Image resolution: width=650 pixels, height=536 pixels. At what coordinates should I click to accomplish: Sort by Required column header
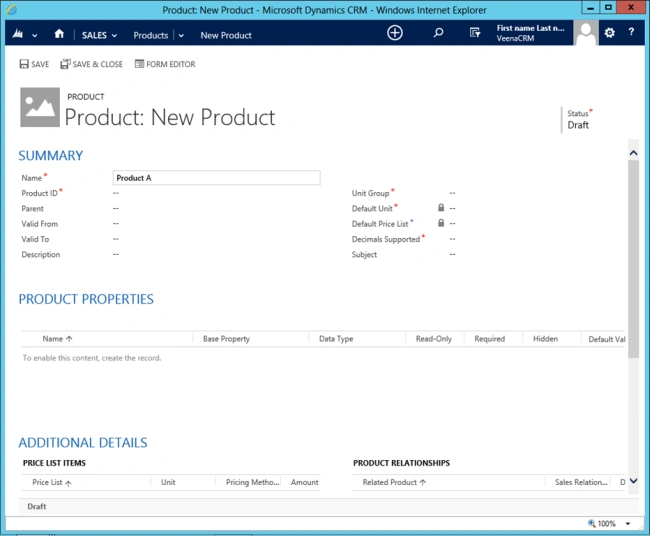490,339
